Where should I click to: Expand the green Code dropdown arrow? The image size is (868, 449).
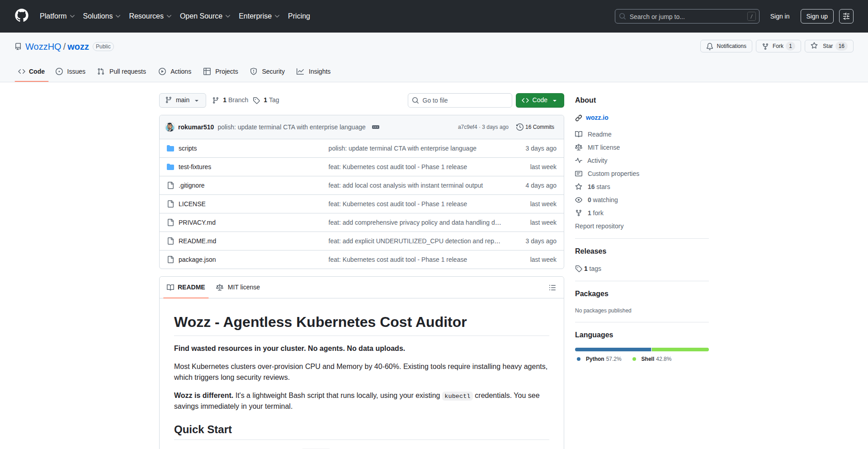[x=555, y=100]
